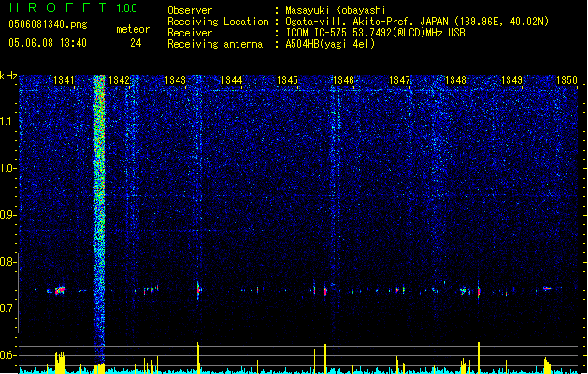Select ICOM IC-575 53.7492 MHz USB text
Image resolution: width=588 pixels, height=374 pixels.
click(x=376, y=33)
